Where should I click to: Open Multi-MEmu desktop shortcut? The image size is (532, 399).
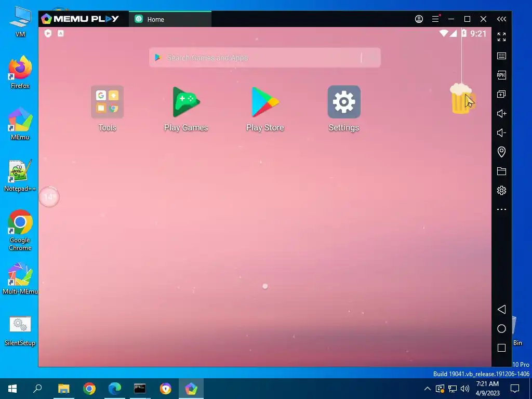coord(20,278)
